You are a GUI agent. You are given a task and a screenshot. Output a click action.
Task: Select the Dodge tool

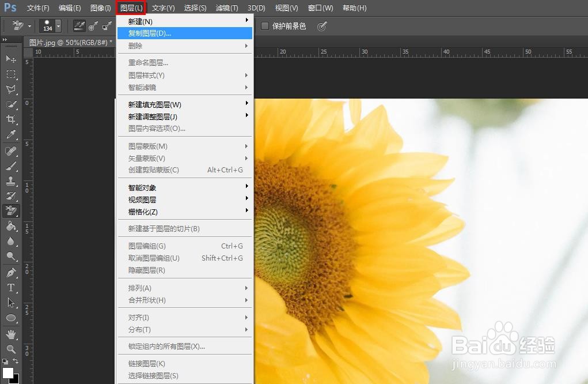point(11,256)
